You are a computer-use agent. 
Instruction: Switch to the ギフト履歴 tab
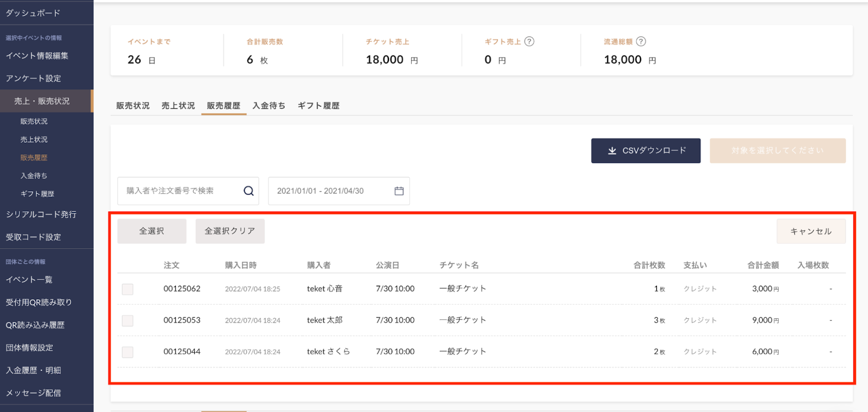coord(318,106)
